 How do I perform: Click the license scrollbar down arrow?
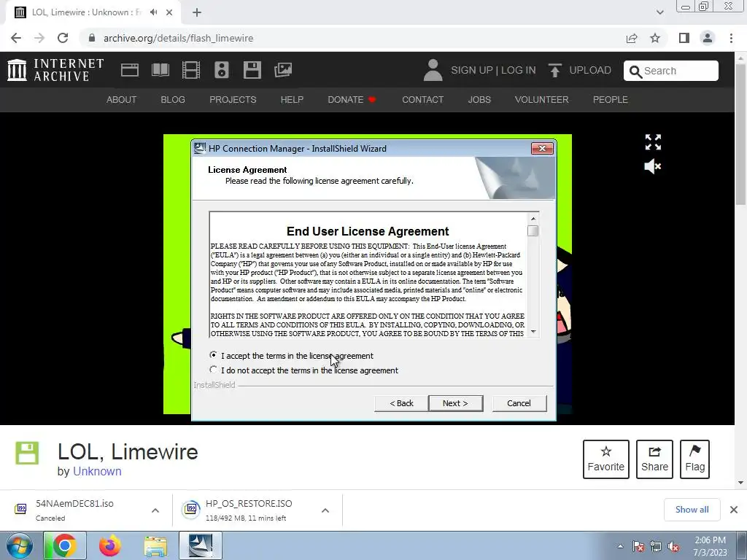tap(533, 332)
